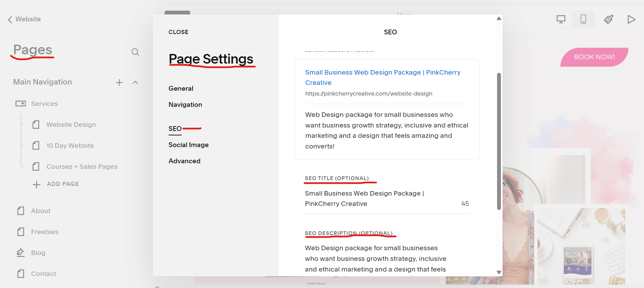
Task: Click the Pages heading
Action: click(33, 50)
